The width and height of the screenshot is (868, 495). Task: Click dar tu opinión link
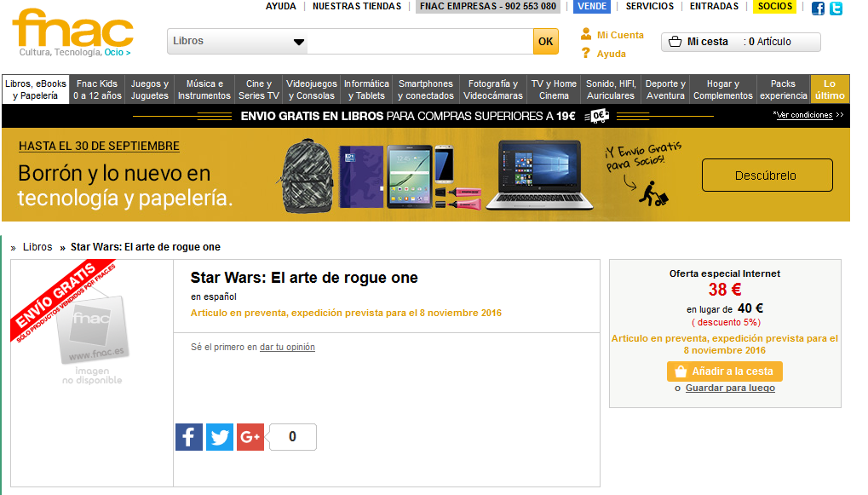[x=287, y=347]
